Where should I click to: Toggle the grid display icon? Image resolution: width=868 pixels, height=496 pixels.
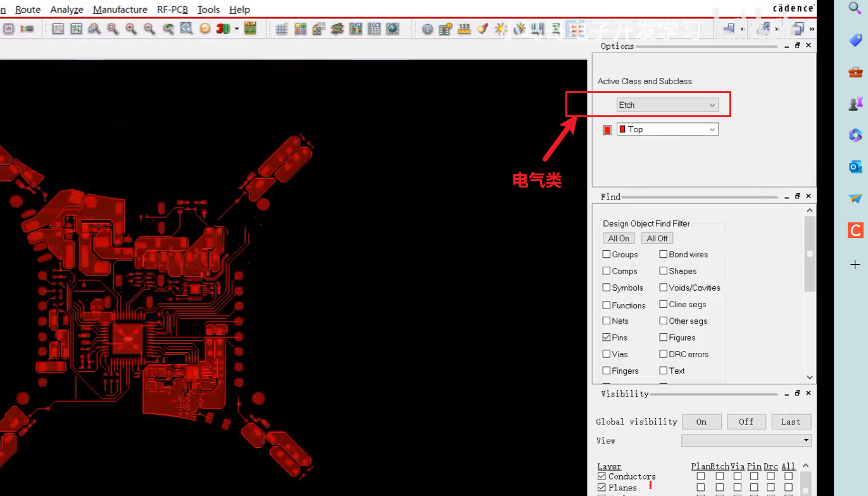pyautogui.click(x=282, y=29)
